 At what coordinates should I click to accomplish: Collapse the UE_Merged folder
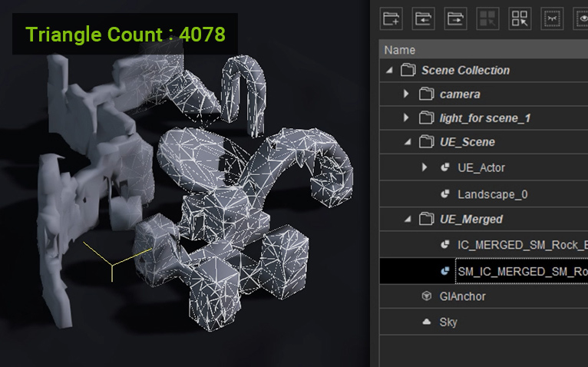[406, 220]
